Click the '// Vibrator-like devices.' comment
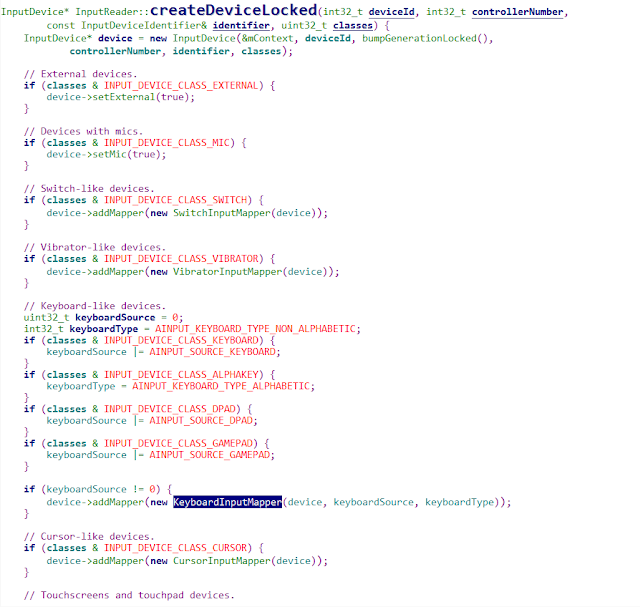Screen dimensions: 640x607 tap(95, 247)
